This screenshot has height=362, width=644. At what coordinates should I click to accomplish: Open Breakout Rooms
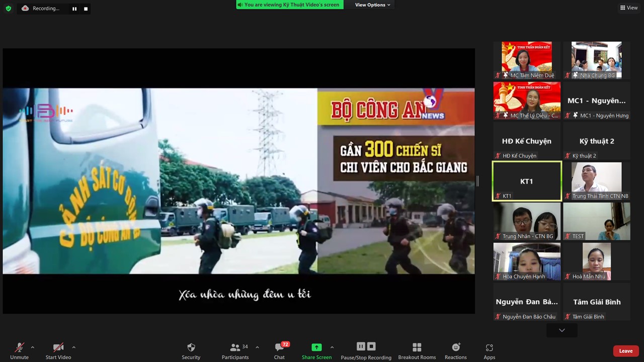pyautogui.click(x=417, y=351)
